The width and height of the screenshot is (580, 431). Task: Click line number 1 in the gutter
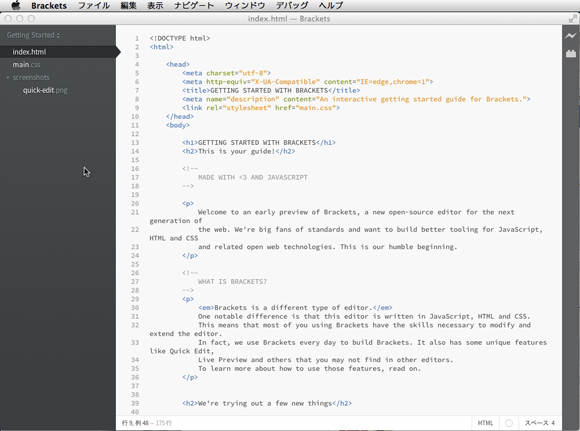point(137,38)
